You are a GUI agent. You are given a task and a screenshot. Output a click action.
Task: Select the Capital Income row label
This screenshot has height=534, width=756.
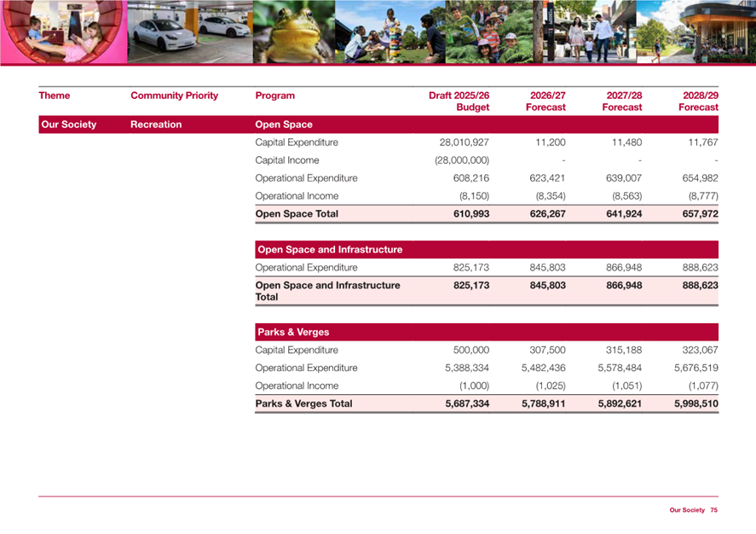pos(287,160)
